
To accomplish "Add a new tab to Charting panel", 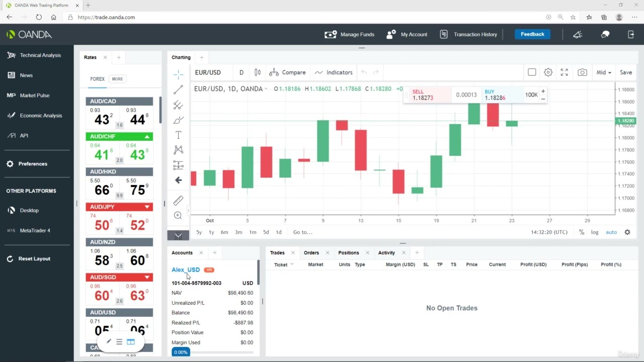I will [201, 57].
